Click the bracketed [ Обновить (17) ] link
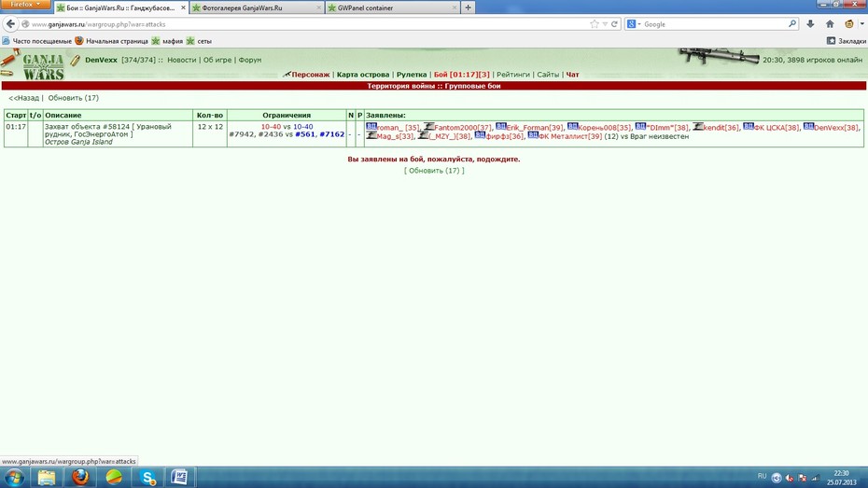 (434, 171)
